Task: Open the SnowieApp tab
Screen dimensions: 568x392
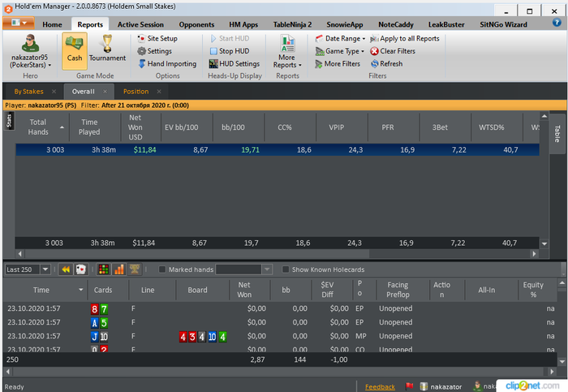Action: tap(345, 24)
